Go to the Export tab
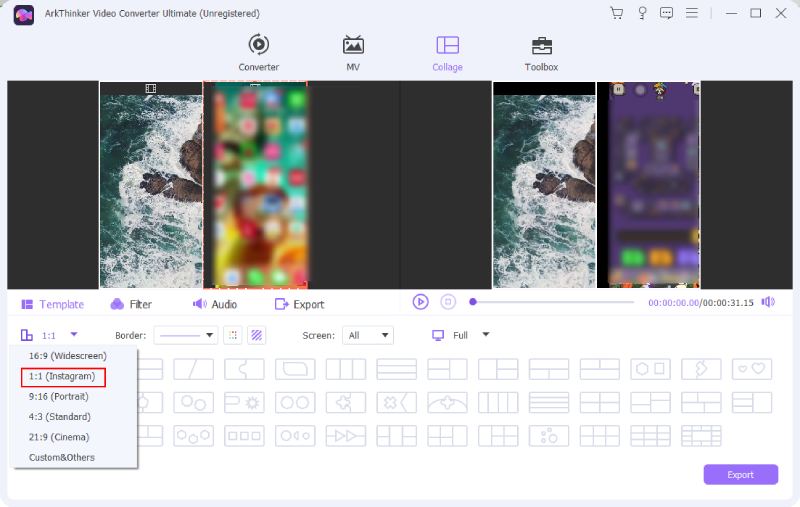Image resolution: width=800 pixels, height=507 pixels. coord(299,305)
